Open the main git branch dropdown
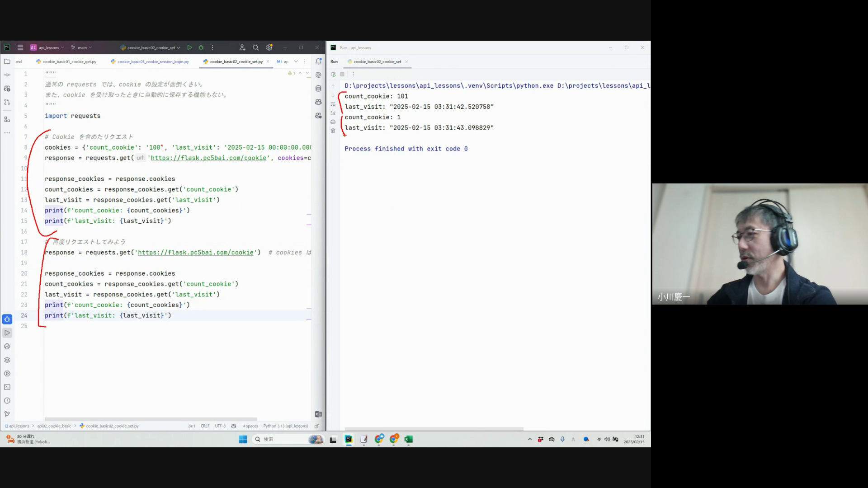 point(82,47)
